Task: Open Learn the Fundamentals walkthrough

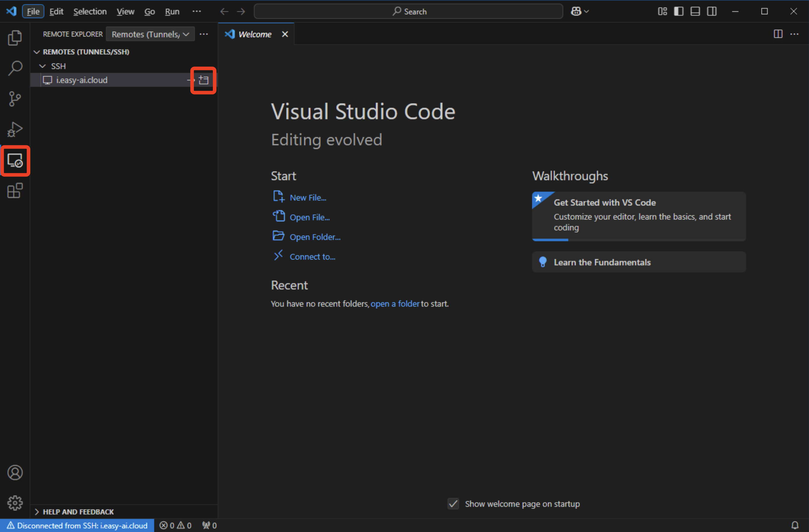Action: (x=639, y=262)
